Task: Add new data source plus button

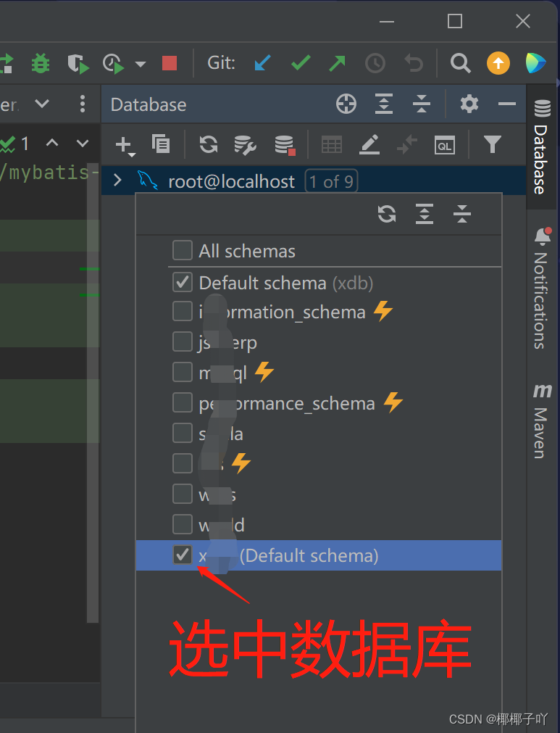Action: [x=124, y=146]
